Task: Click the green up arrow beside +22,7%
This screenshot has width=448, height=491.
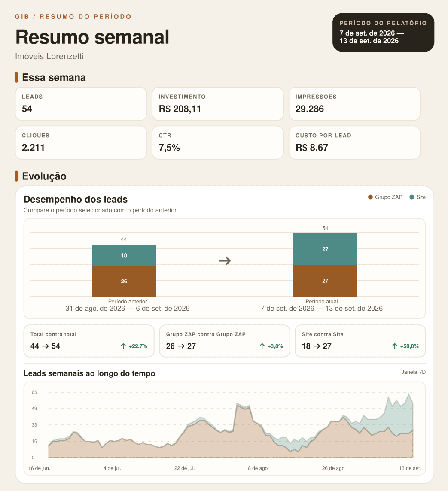Action: coord(123,346)
